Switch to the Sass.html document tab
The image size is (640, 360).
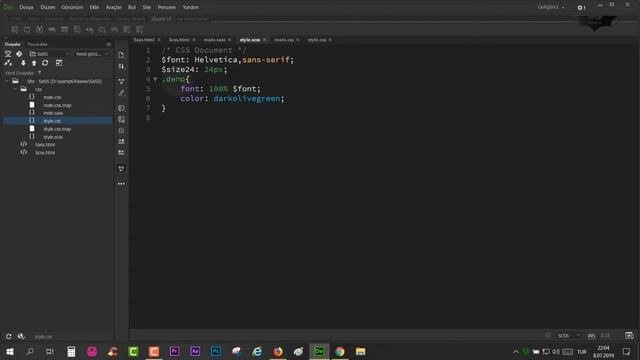(144, 40)
